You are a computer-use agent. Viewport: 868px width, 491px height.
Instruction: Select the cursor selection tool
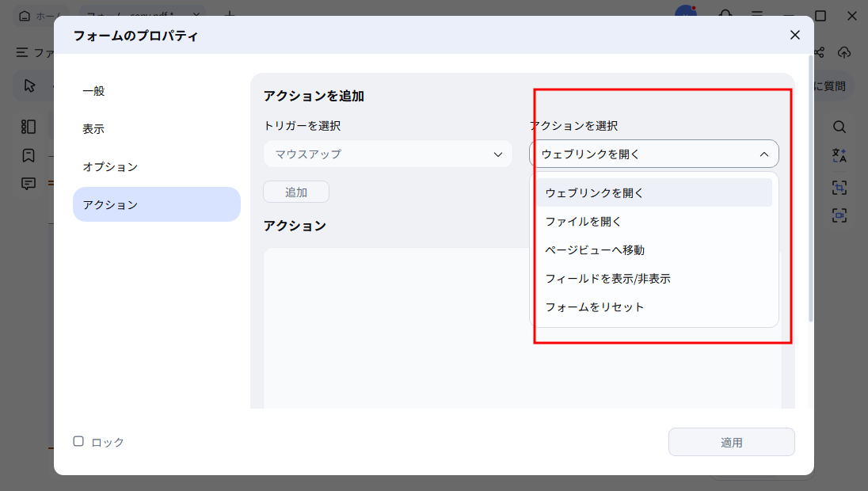[x=29, y=85]
